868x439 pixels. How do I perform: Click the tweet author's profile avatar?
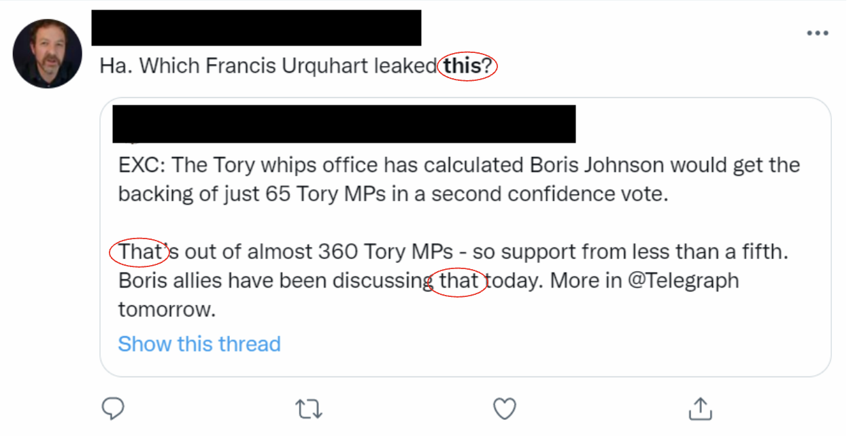coord(47,54)
